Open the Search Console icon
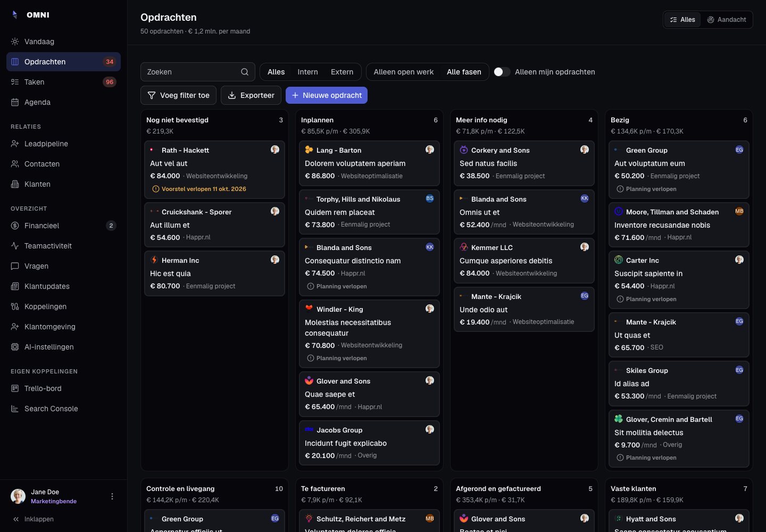Viewport: 766px width, 532px height. (x=15, y=409)
